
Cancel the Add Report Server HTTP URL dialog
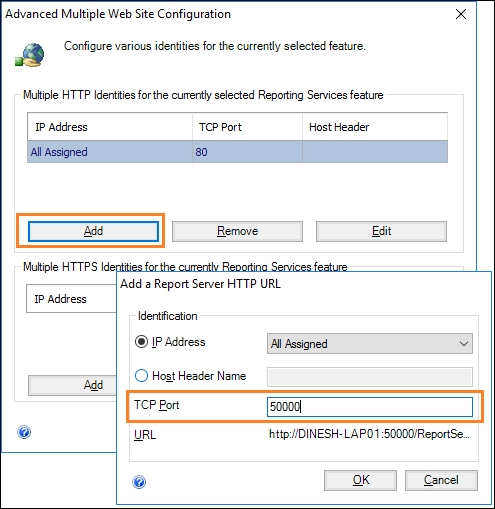[441, 480]
